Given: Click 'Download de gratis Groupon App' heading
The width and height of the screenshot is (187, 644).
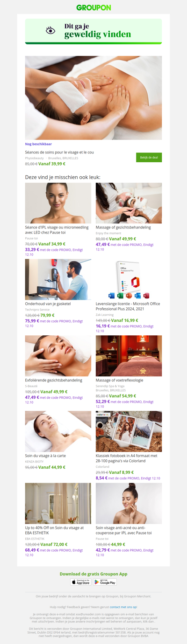Looking at the screenshot, I should click(x=93, y=574).
